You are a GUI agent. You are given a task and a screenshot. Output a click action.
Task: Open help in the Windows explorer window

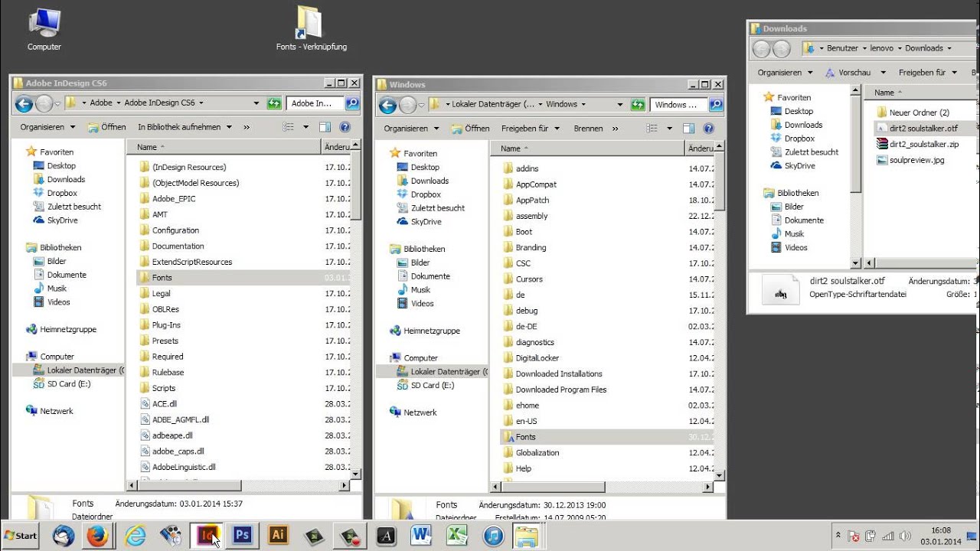click(708, 129)
